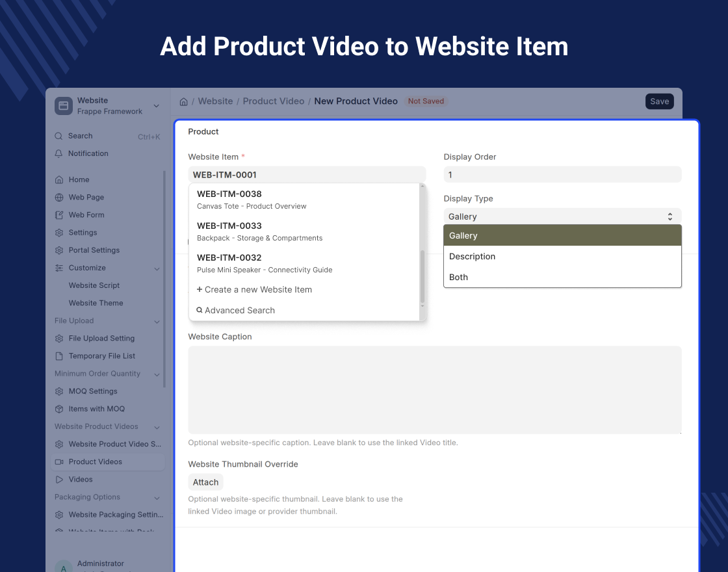Click the Not Saved status badge
The width and height of the screenshot is (728, 572).
(x=426, y=101)
